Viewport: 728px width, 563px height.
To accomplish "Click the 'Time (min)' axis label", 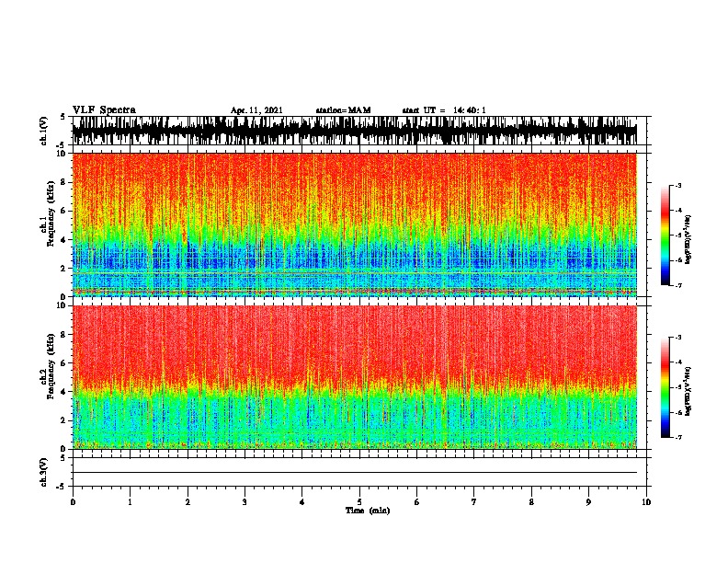I will click(x=368, y=511).
